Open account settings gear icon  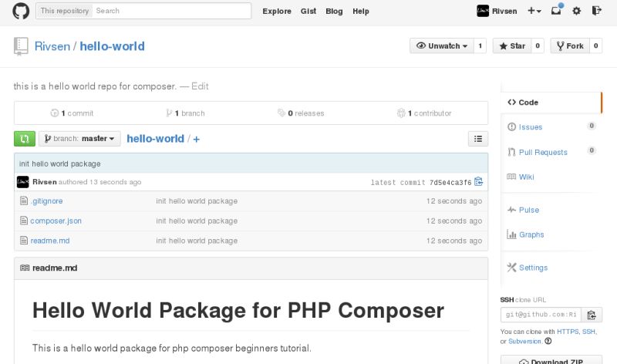pos(576,11)
